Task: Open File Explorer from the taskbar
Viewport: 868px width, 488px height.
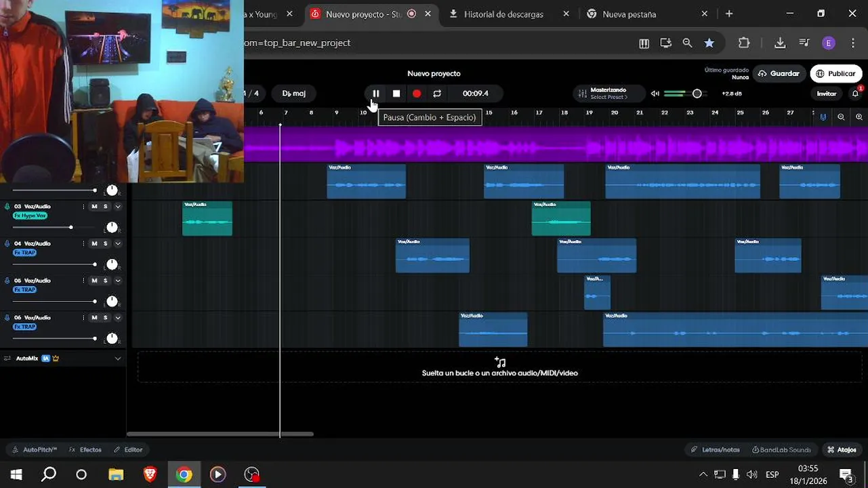Action: click(x=116, y=474)
